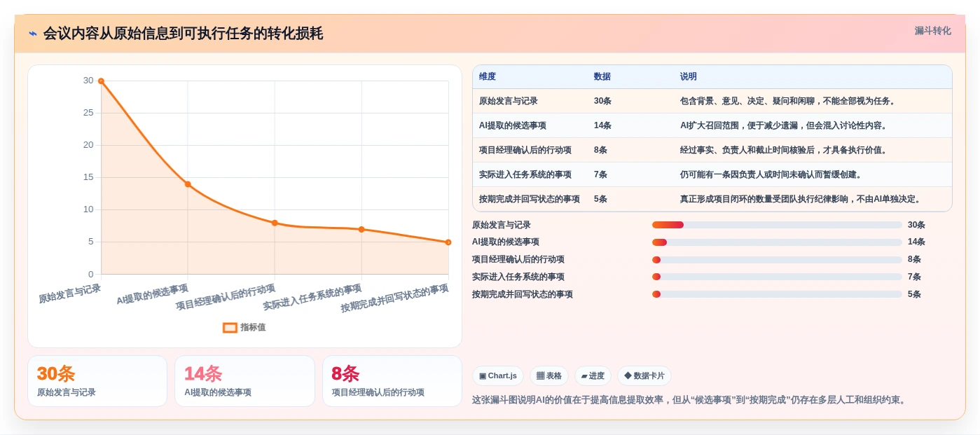Click the chart data point at value 8

click(x=275, y=223)
